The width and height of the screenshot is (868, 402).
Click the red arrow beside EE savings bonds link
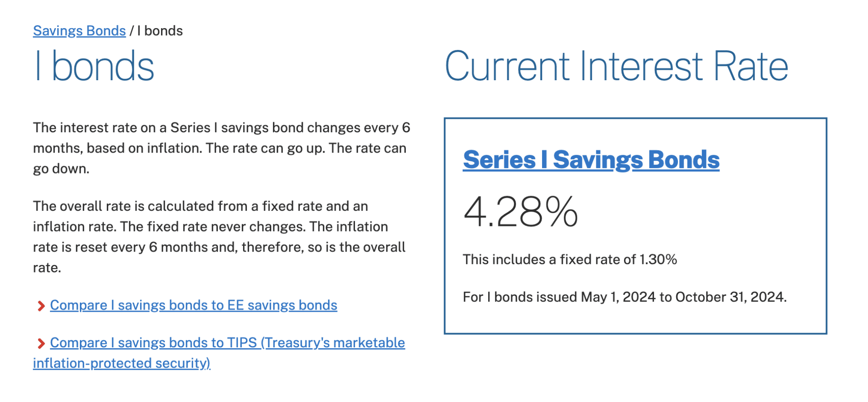40,306
